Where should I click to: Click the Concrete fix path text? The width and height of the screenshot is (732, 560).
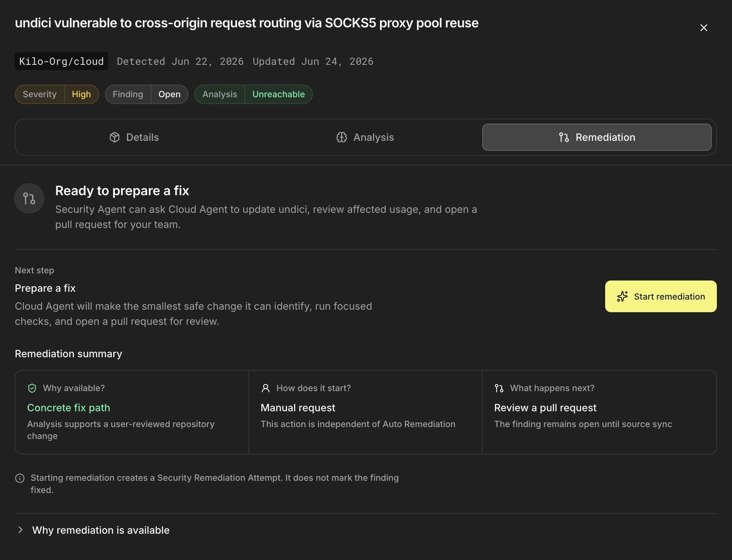68,408
